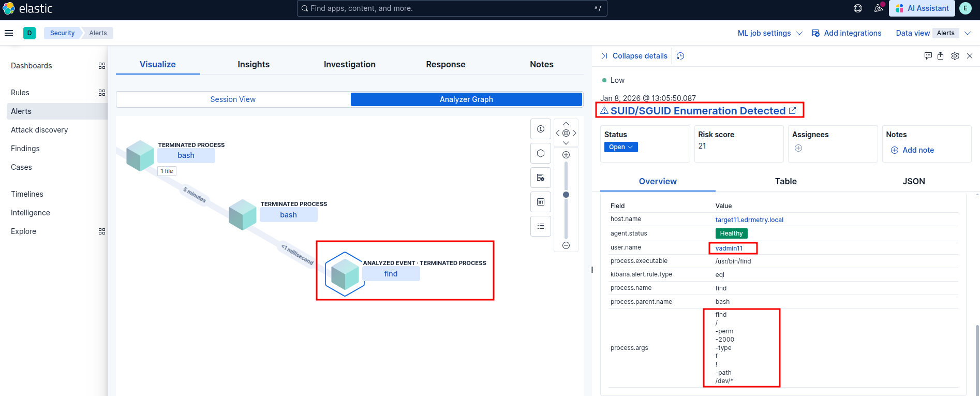
Task: Switch to Session View toggle
Action: [x=233, y=99]
